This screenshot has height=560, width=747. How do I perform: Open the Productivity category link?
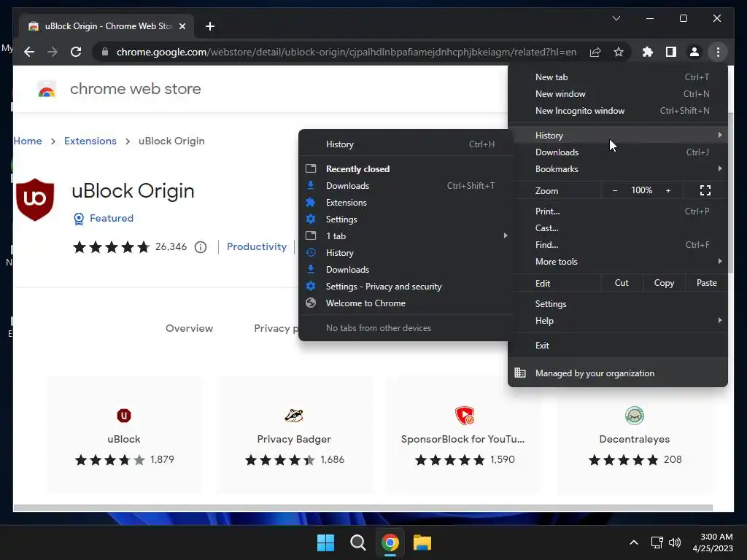pos(257,246)
